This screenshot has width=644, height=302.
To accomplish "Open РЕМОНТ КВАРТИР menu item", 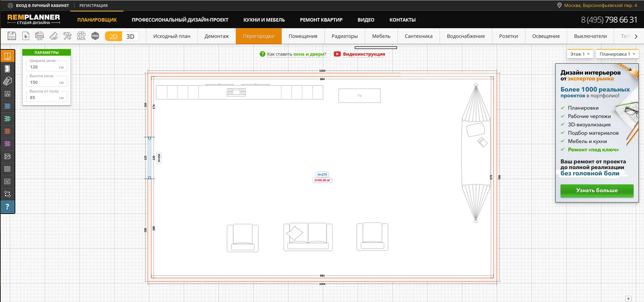I will pyautogui.click(x=321, y=20).
